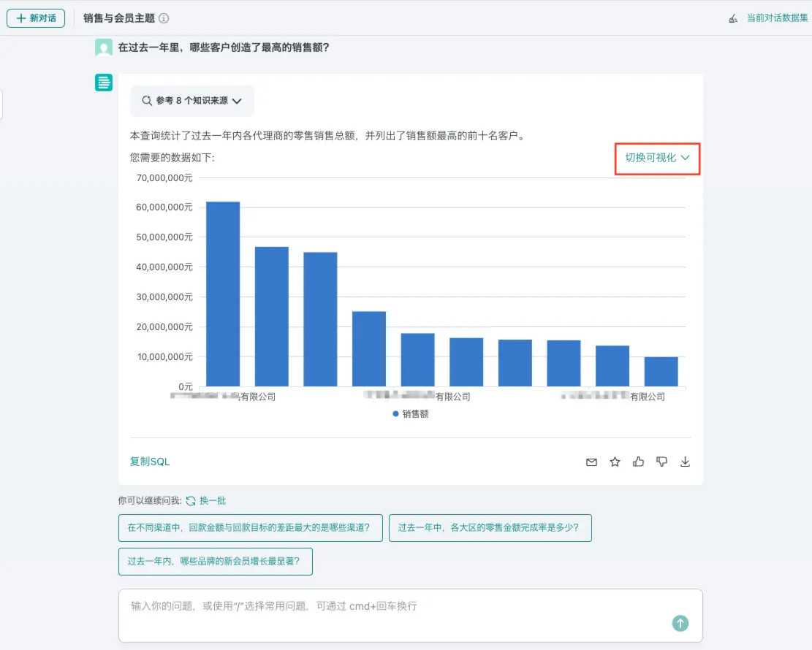812x650 pixels.
Task: Send question with green arrow button
Action: coord(680,623)
